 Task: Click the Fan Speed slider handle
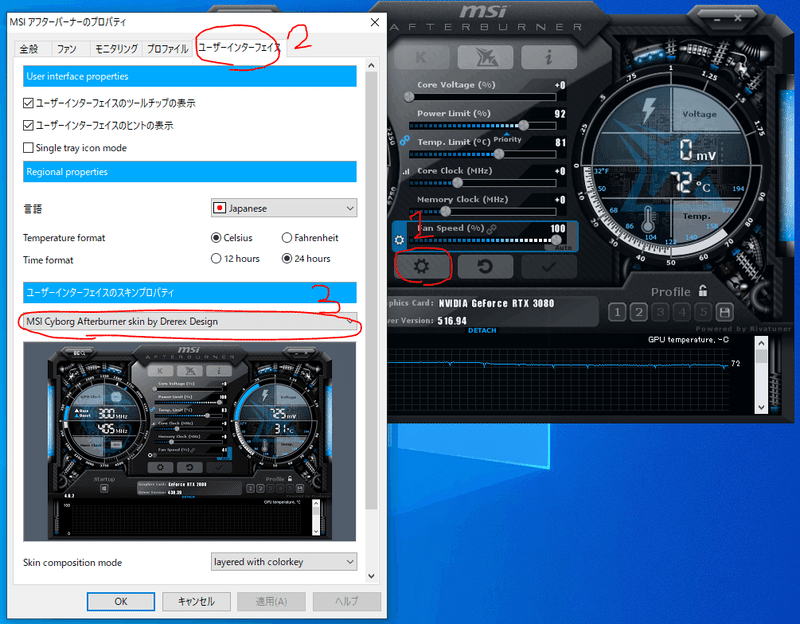point(556,240)
